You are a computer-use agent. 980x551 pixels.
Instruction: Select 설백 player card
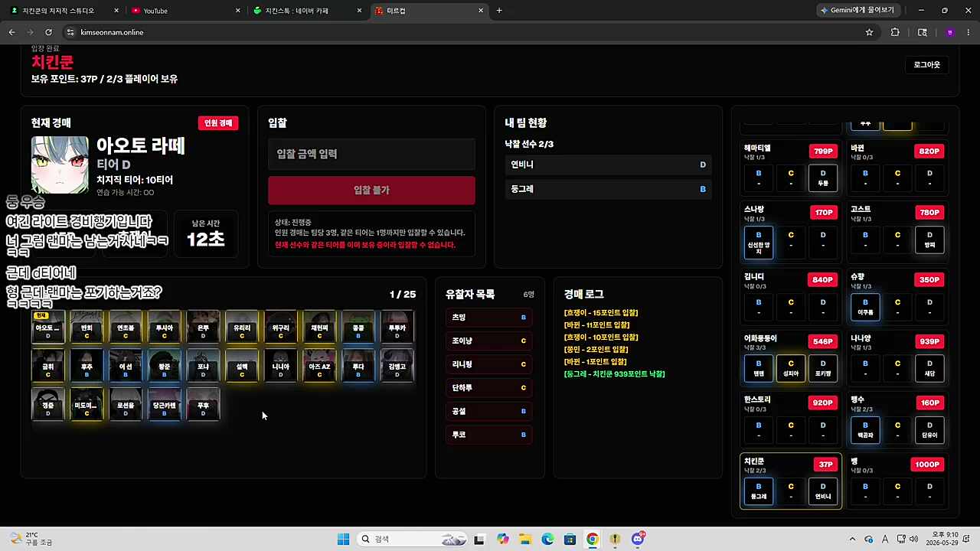[x=242, y=366]
